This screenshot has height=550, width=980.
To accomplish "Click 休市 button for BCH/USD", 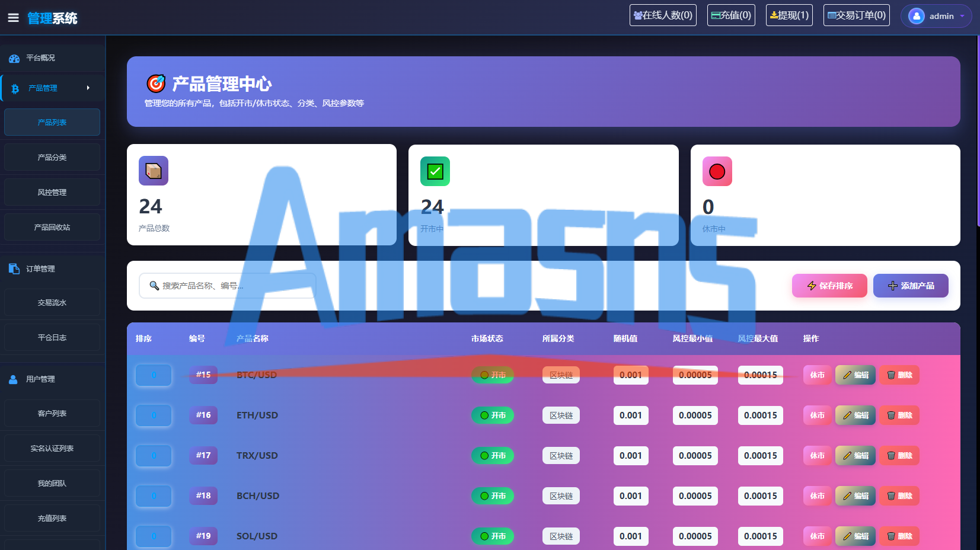I will (818, 496).
